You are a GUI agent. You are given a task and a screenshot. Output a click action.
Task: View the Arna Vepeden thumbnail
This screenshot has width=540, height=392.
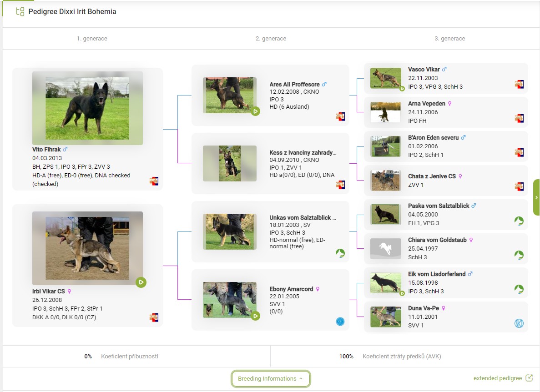(386, 112)
